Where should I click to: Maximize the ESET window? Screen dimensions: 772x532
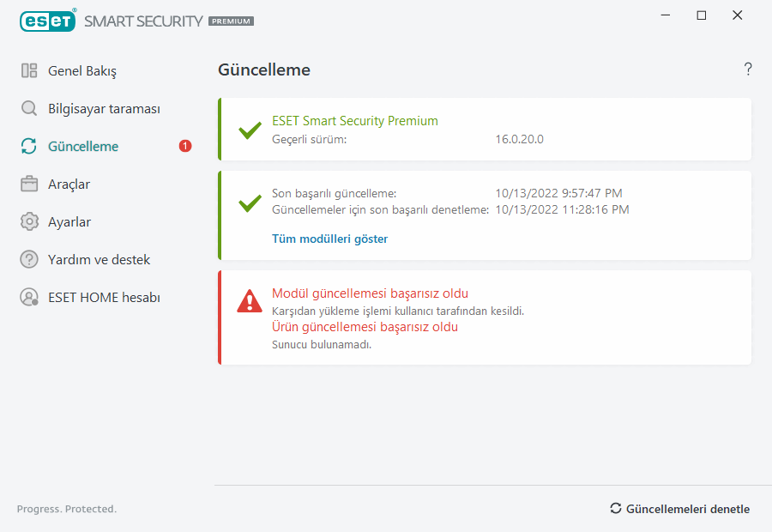pyautogui.click(x=702, y=15)
